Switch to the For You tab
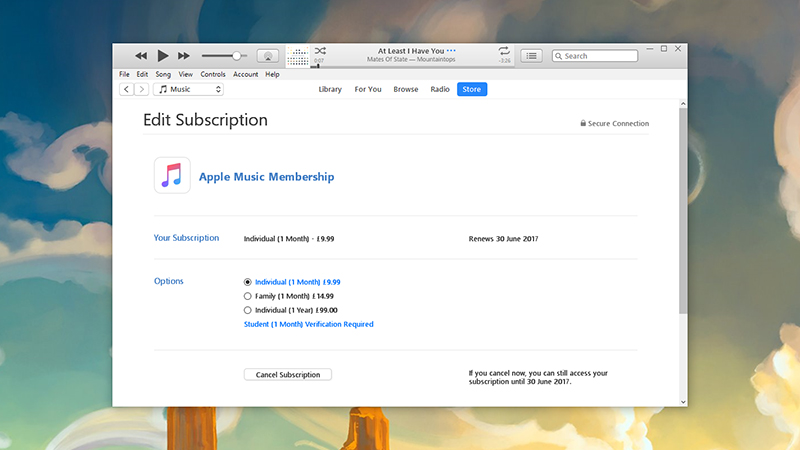Screen dimensions: 800x450 (x=368, y=89)
